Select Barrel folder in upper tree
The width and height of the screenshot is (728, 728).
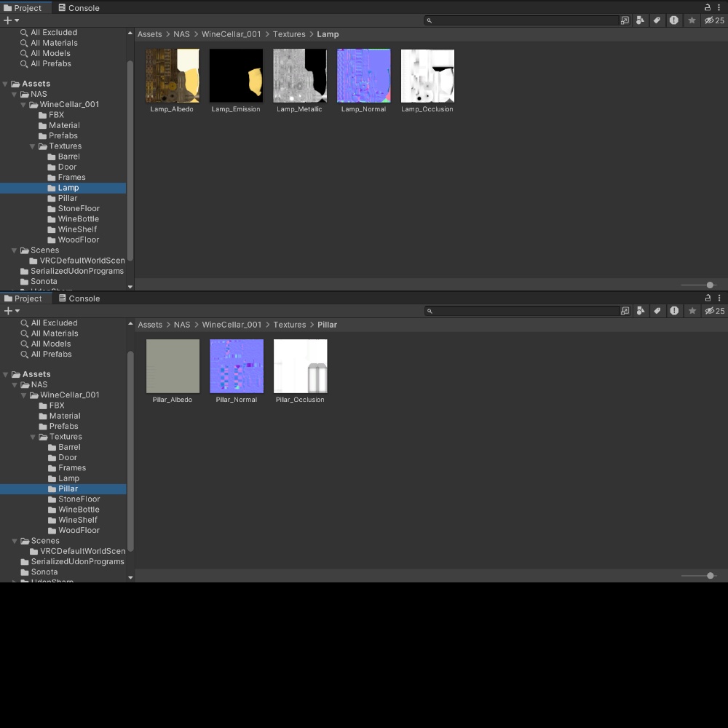63,157
